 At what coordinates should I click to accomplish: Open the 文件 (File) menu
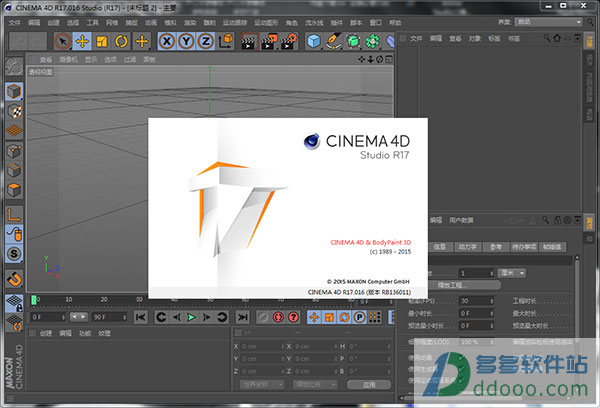point(15,23)
